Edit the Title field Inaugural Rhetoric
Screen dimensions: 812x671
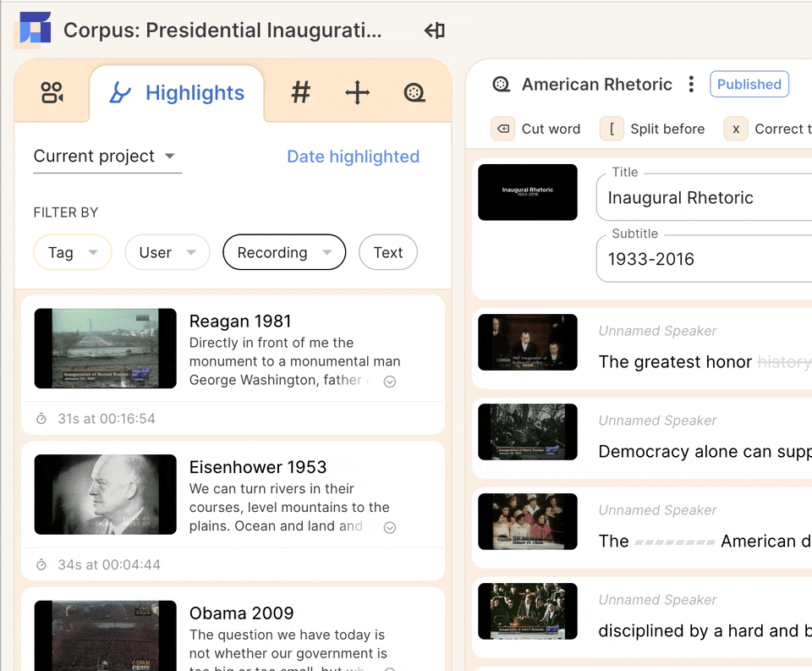click(x=705, y=197)
